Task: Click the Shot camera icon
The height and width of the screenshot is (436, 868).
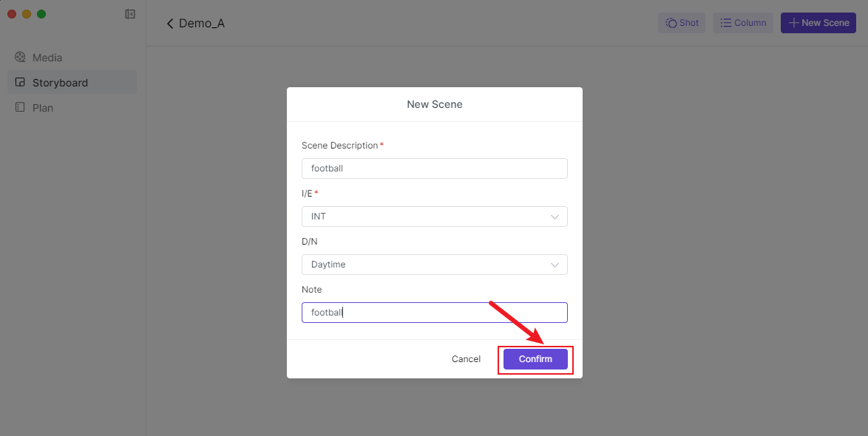Action: (671, 23)
